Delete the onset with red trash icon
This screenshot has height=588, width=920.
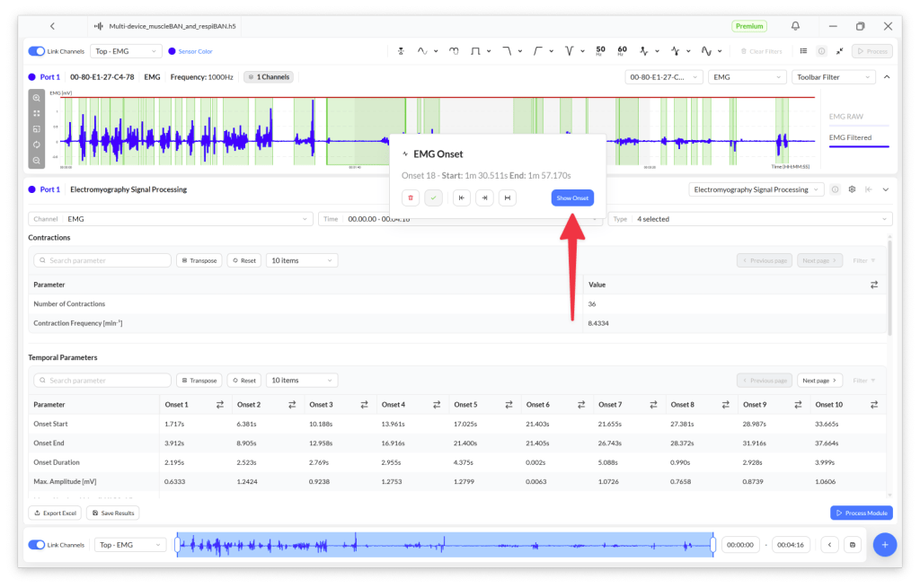(x=410, y=197)
